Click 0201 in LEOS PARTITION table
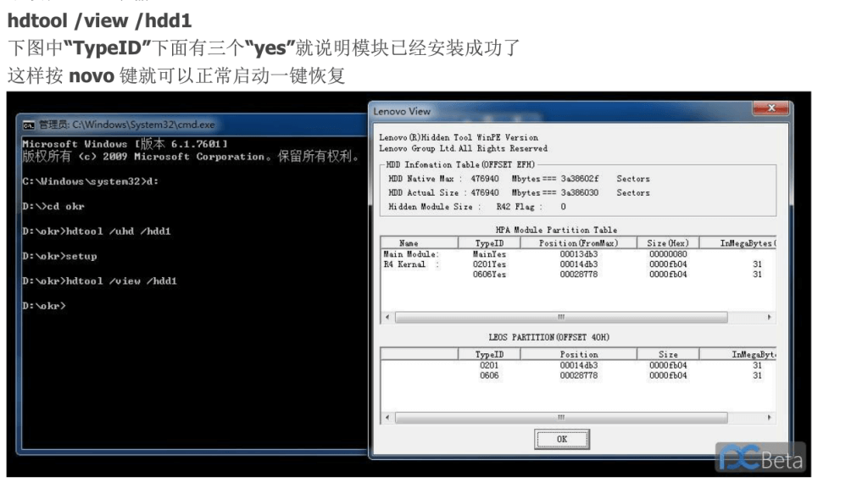 pos(489,365)
